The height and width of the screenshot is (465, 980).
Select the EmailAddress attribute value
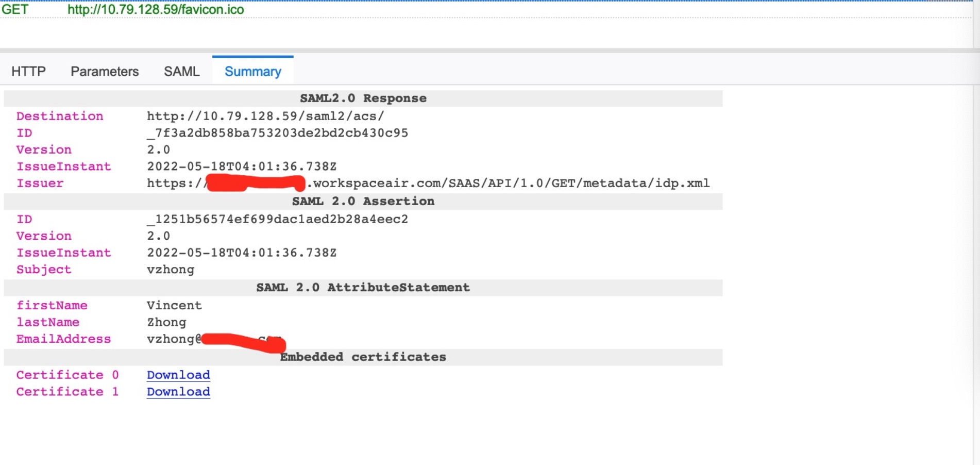216,339
